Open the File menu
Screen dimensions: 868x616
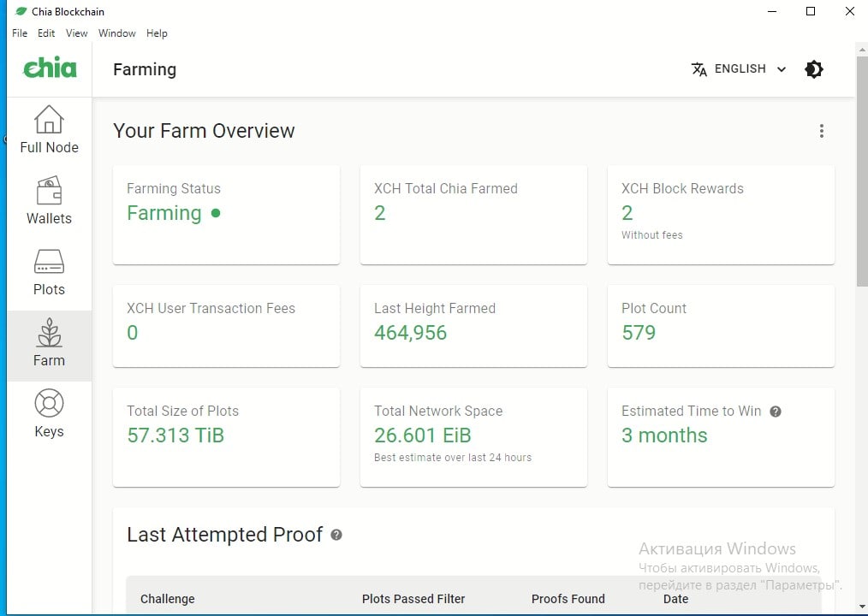coord(20,33)
